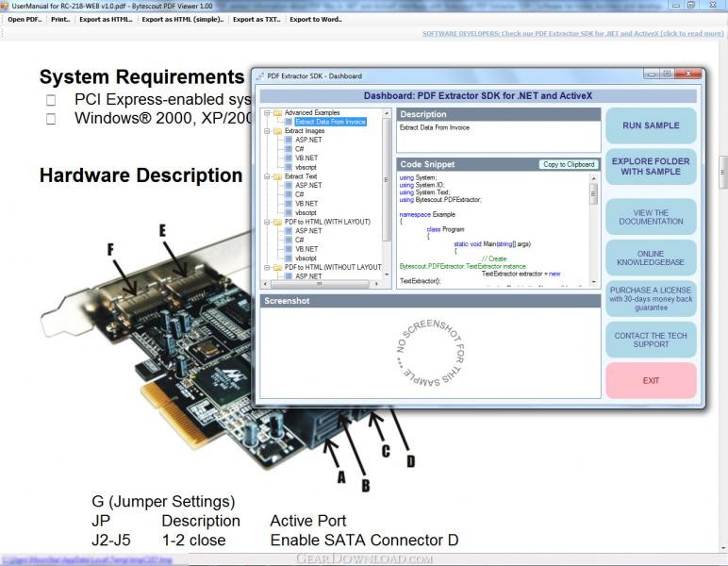Click the sample tree horizontal scroll right arrow
The image size is (728, 566).
376,284
